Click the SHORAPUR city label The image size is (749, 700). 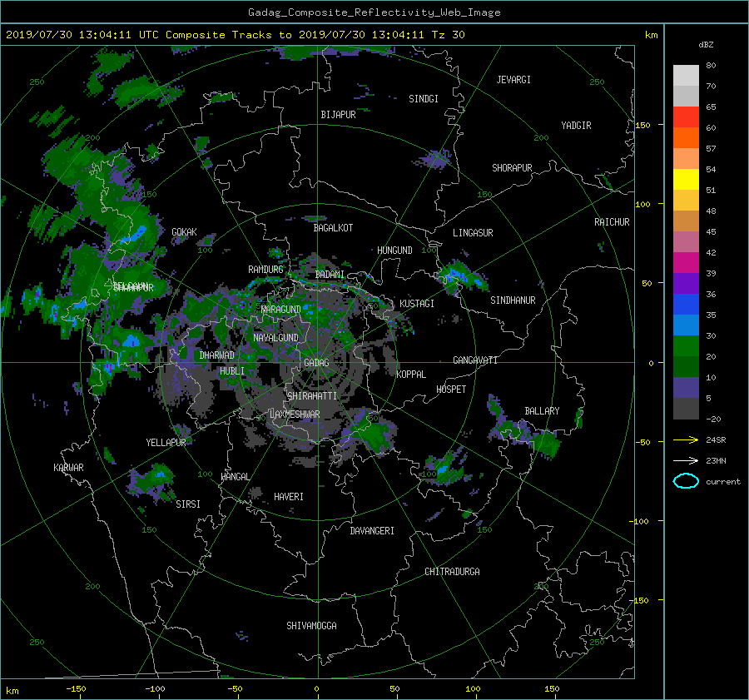coord(512,168)
